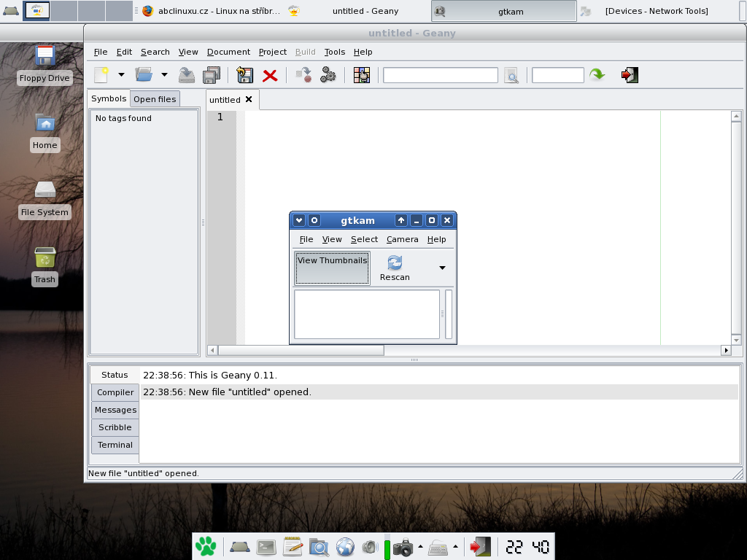Show the Messages tab
The image size is (747, 560).
(115, 410)
